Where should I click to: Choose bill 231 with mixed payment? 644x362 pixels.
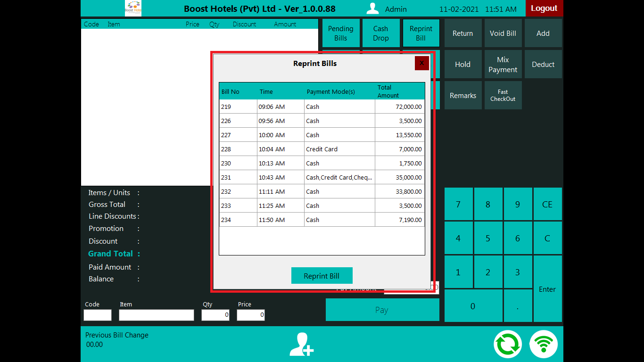[x=322, y=177]
